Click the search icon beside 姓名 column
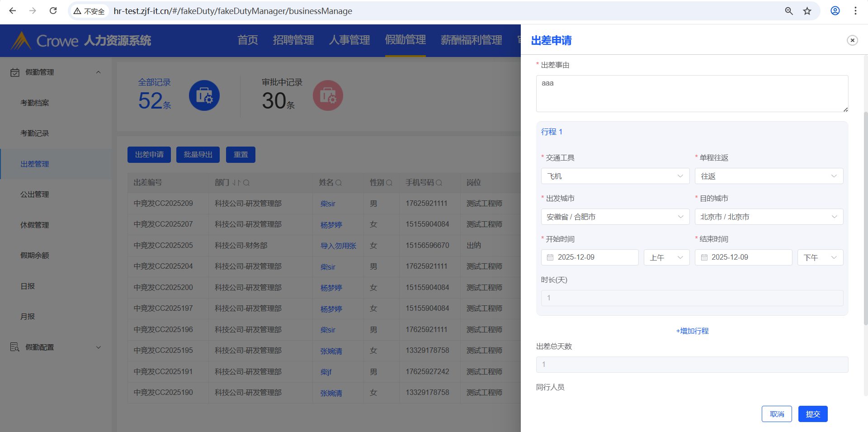868x432 pixels. [339, 183]
